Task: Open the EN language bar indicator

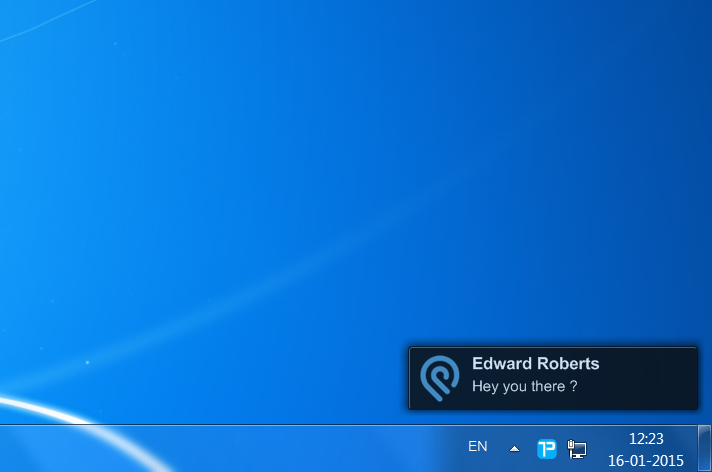Action: (478, 447)
